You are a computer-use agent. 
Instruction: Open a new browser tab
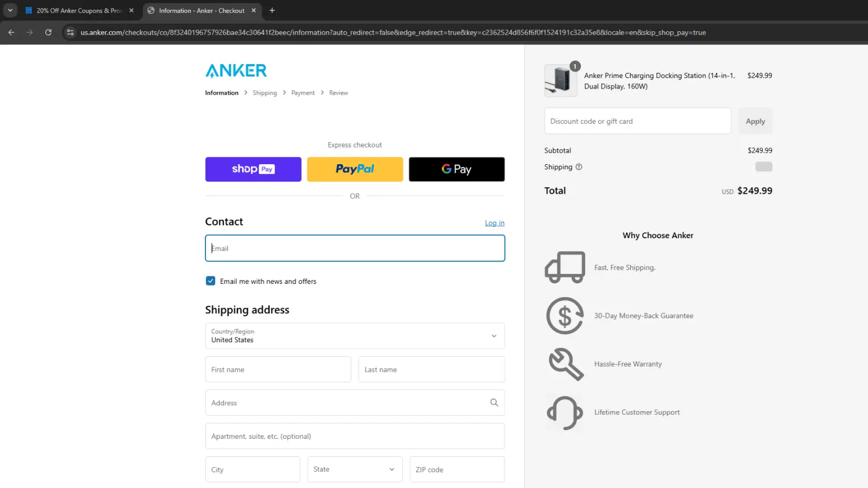272,10
